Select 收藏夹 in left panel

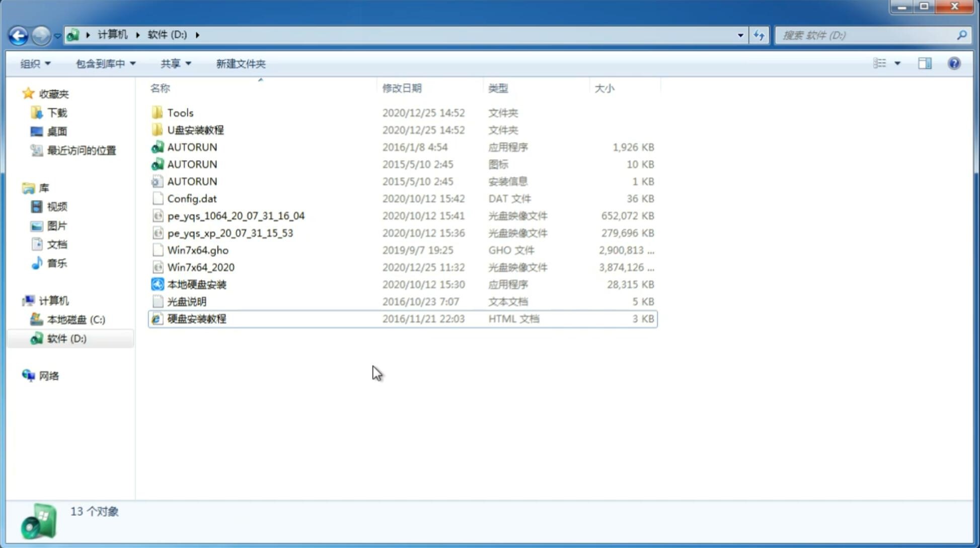(60, 94)
